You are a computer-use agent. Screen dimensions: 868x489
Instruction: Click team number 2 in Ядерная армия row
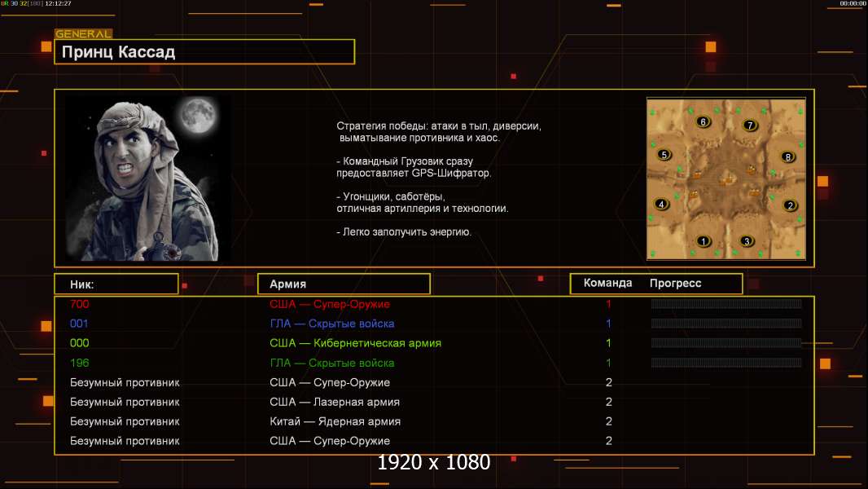[608, 421]
